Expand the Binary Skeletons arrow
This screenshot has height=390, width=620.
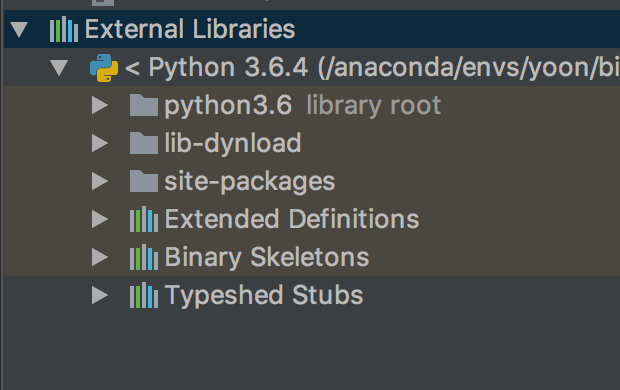[x=100, y=257]
